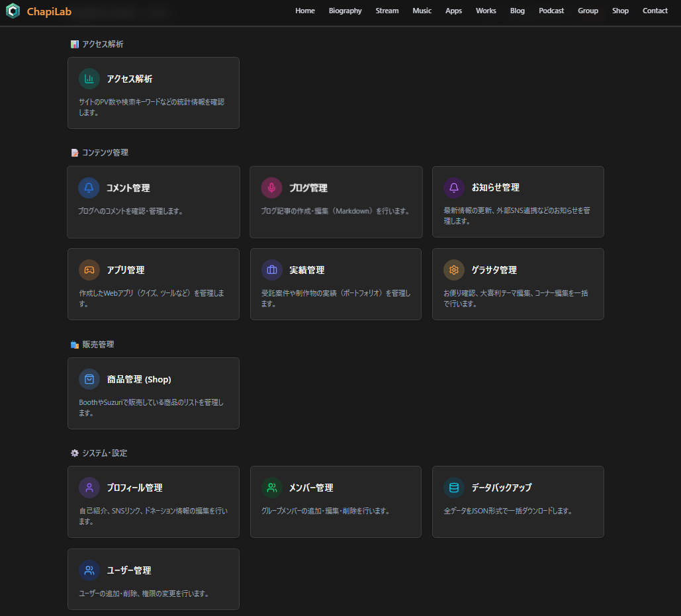Navigate to the Contact page

pyautogui.click(x=655, y=11)
